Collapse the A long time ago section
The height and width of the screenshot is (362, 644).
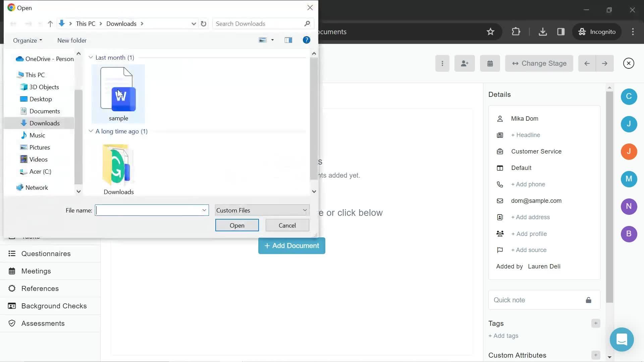tap(91, 131)
